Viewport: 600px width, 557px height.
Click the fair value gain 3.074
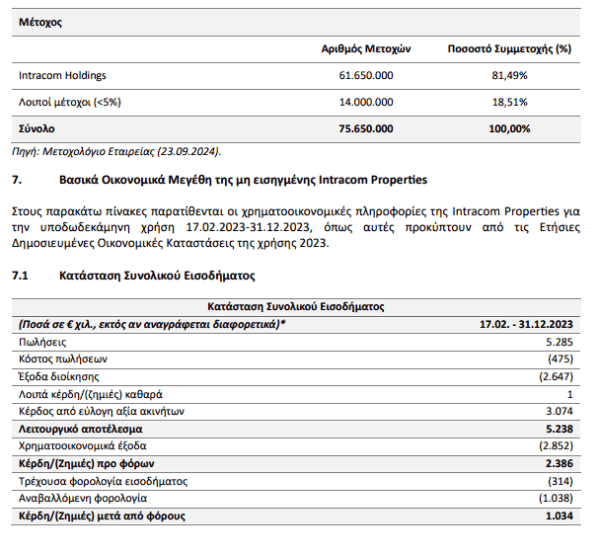559,411
